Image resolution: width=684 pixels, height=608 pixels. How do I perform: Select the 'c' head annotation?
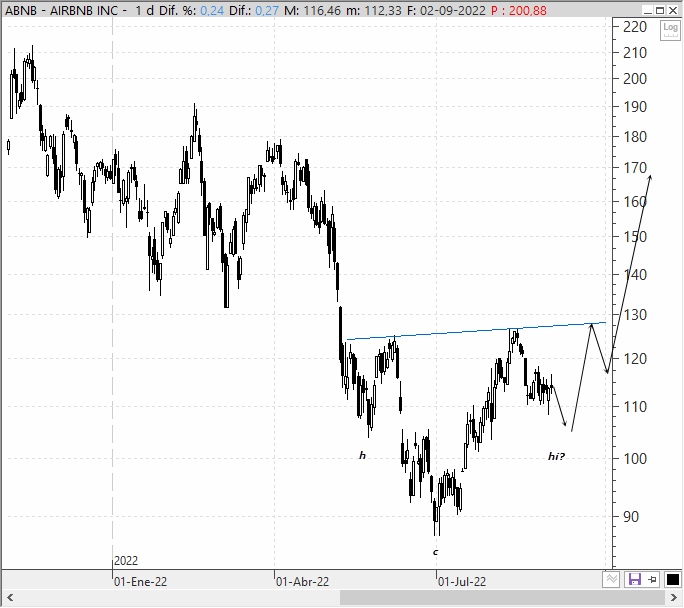[x=435, y=553]
